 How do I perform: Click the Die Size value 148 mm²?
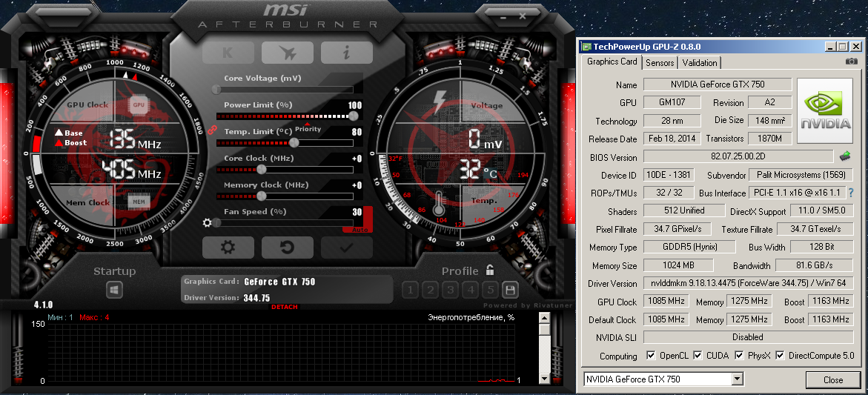[x=770, y=120]
